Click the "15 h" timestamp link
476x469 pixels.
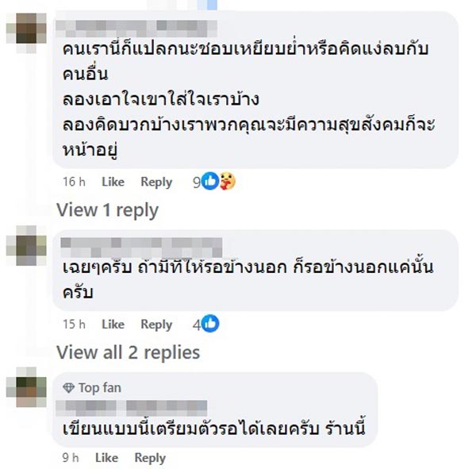[x=74, y=324]
